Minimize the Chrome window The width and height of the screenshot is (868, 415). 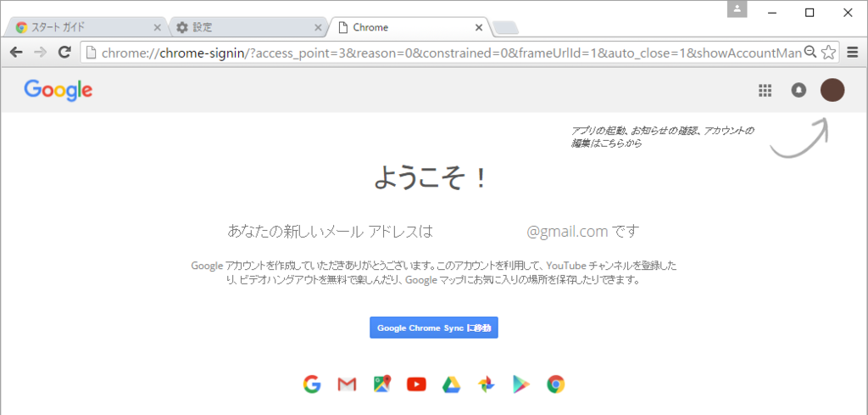tap(772, 13)
